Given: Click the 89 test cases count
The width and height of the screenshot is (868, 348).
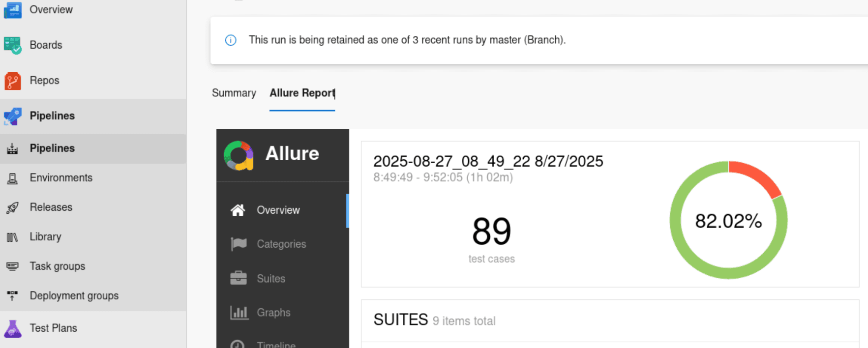Looking at the screenshot, I should (491, 232).
